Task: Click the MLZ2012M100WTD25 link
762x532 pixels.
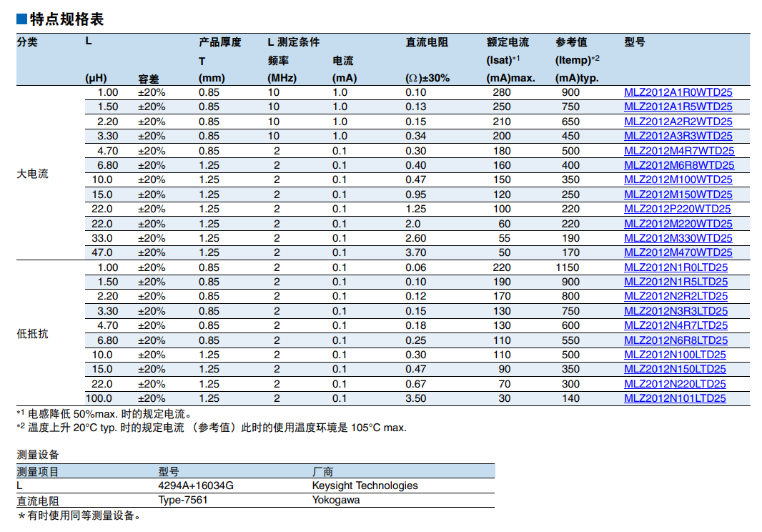Action: [x=678, y=180]
